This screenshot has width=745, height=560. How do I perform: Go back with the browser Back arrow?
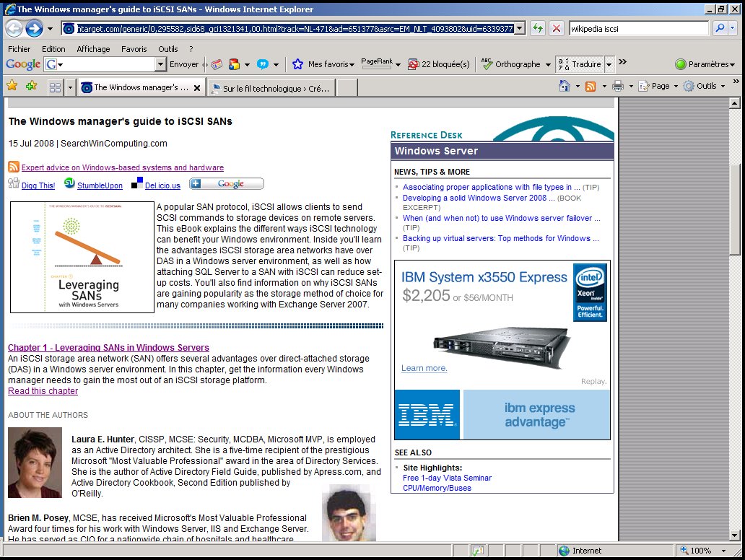pyautogui.click(x=14, y=28)
